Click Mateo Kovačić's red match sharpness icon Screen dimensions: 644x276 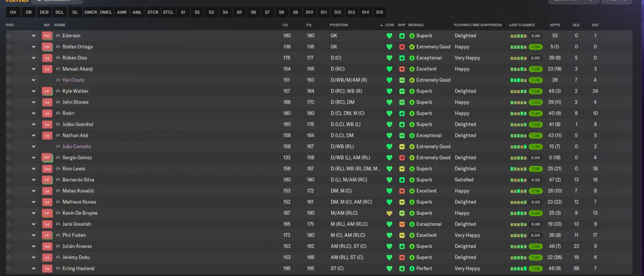click(401, 191)
